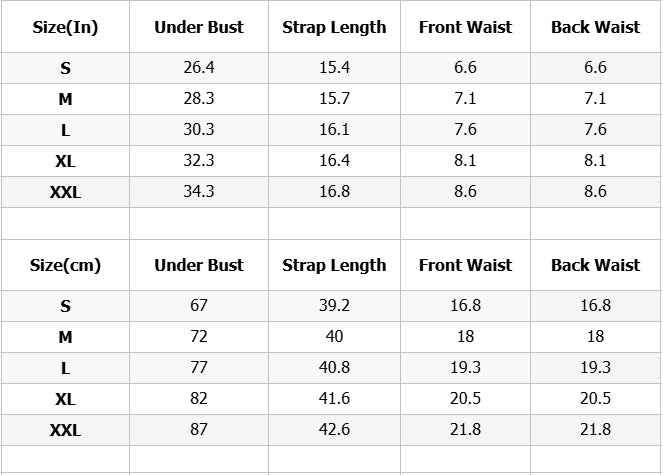This screenshot has width=663, height=475.
Task: Click the 32.3 Under Bust value
Action: tap(199, 160)
